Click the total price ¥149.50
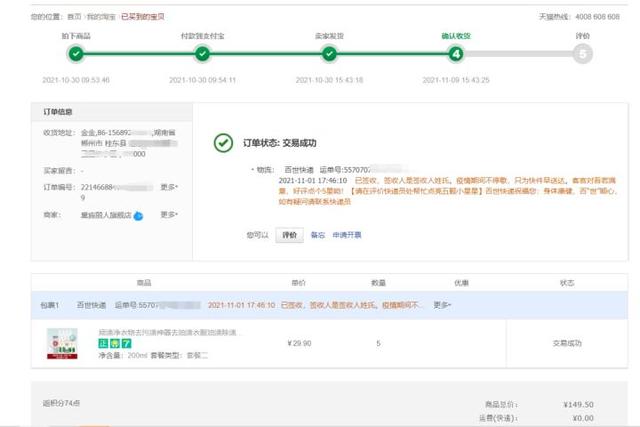640x427 pixels. tap(578, 405)
